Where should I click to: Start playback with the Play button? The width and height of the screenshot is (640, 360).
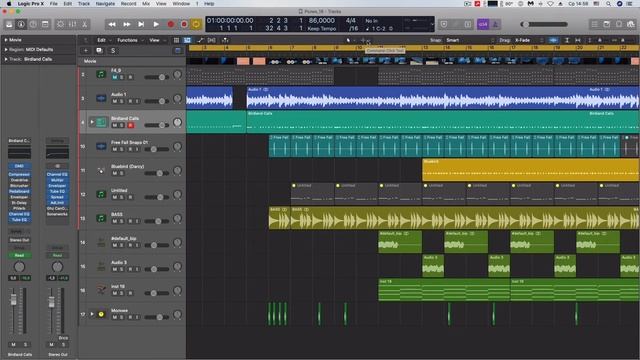156,24
